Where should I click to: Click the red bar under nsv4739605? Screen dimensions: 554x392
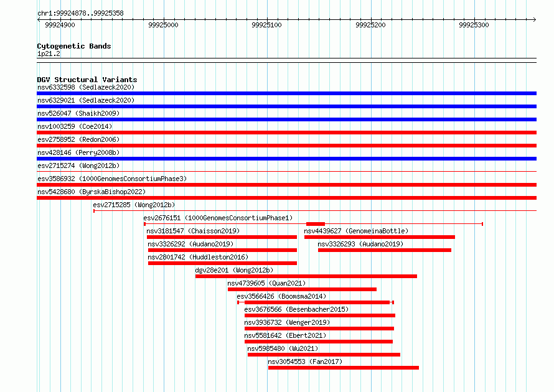pos(302,289)
